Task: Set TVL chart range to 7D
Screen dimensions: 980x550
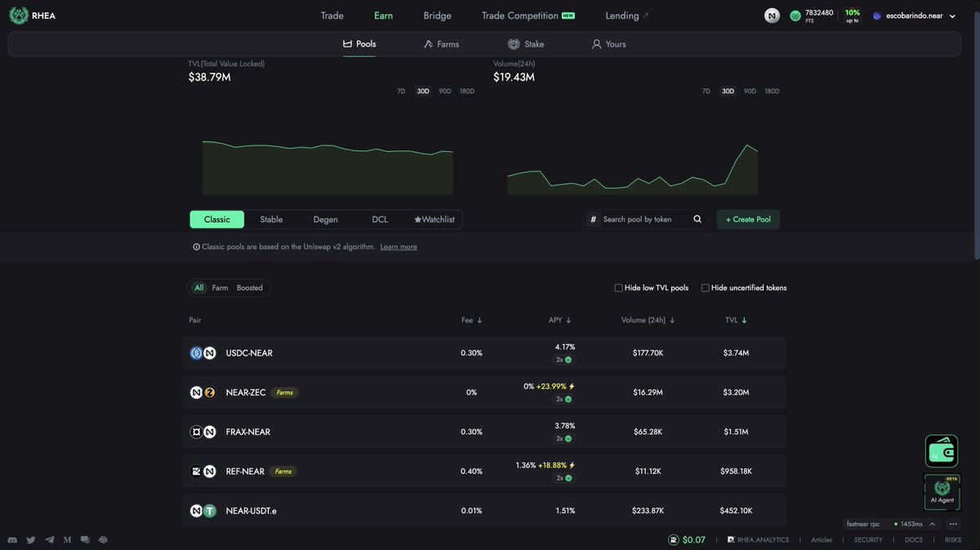Action: pyautogui.click(x=401, y=92)
